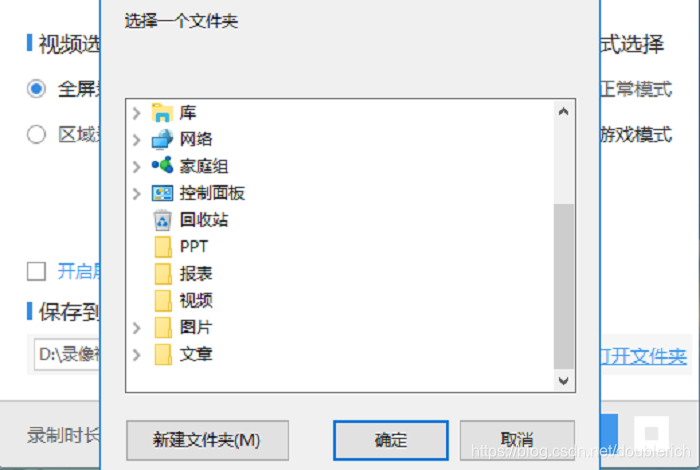Choose the PPT folder icon
Image resolution: width=700 pixels, height=470 pixels.
[x=163, y=247]
